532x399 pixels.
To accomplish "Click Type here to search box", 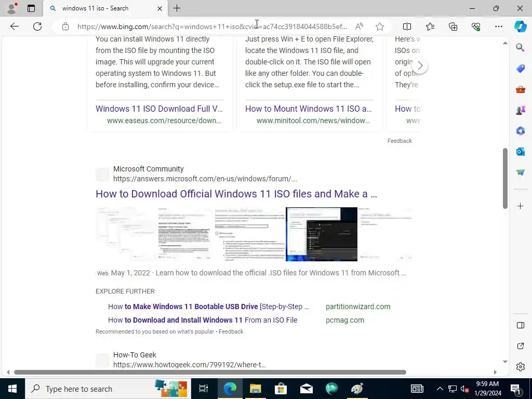I will click(108, 389).
